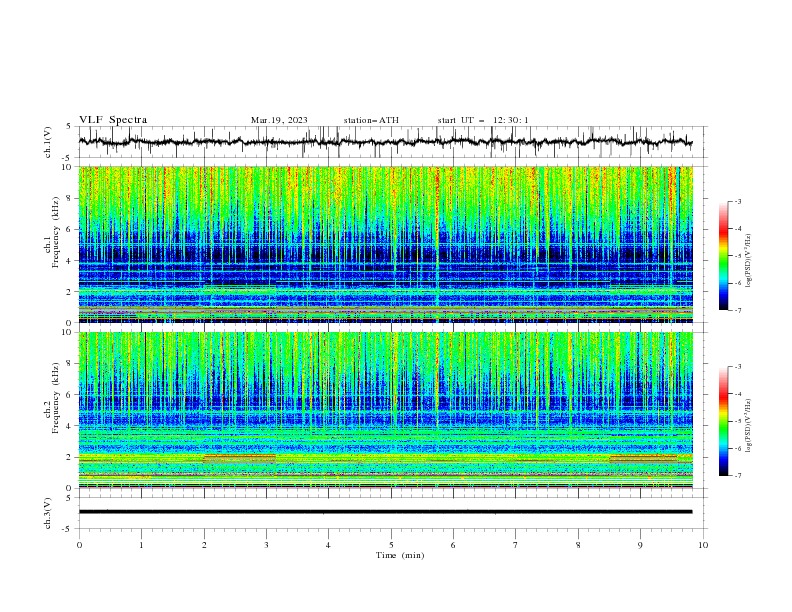Image resolution: width=792 pixels, height=612 pixels.
Task: Click the ch.1 voltage waveform trace
Action: (x=385, y=142)
